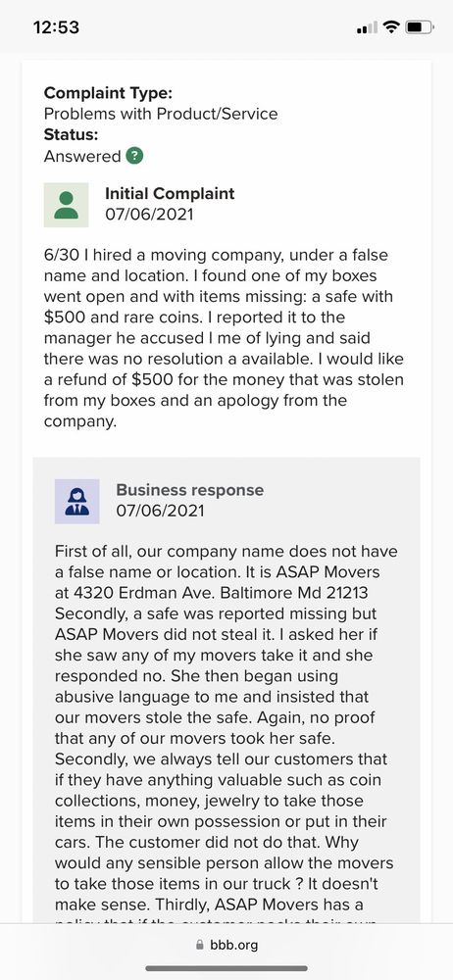Screen dimensions: 453x980
Task: Tap the Problems with Product/Service text
Action: [x=161, y=114]
